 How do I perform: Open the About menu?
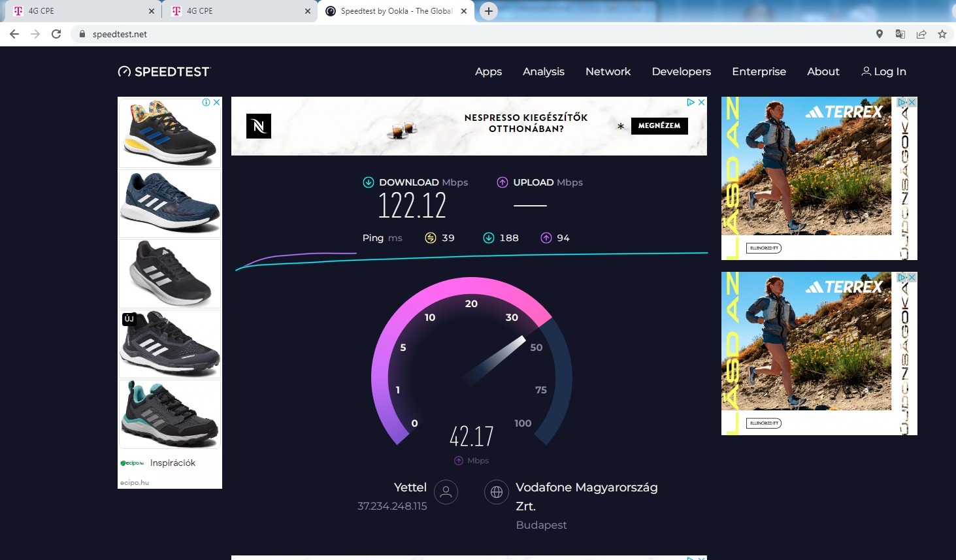point(823,72)
